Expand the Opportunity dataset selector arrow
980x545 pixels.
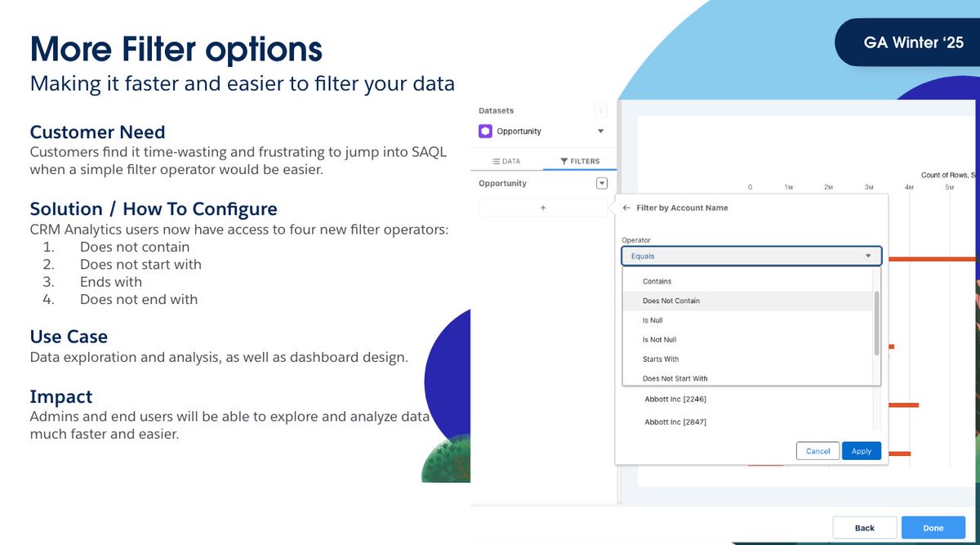pyautogui.click(x=600, y=131)
